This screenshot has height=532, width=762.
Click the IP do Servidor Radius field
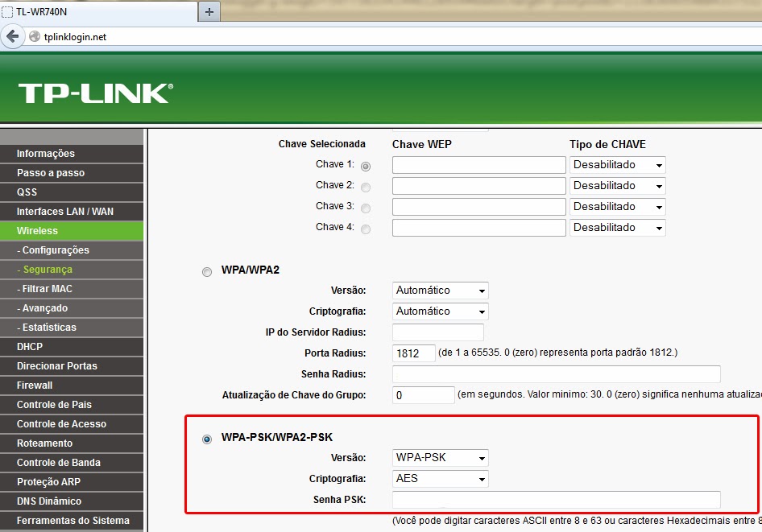click(x=438, y=332)
